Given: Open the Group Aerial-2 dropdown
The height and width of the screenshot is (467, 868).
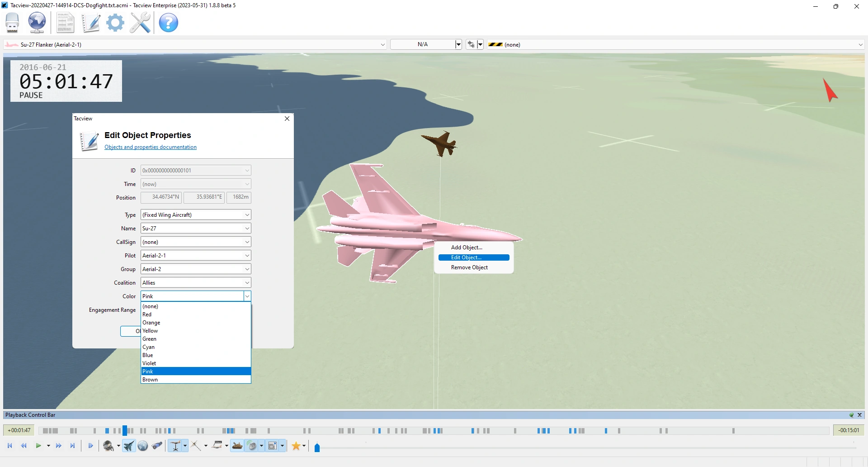Looking at the screenshot, I should (196, 269).
